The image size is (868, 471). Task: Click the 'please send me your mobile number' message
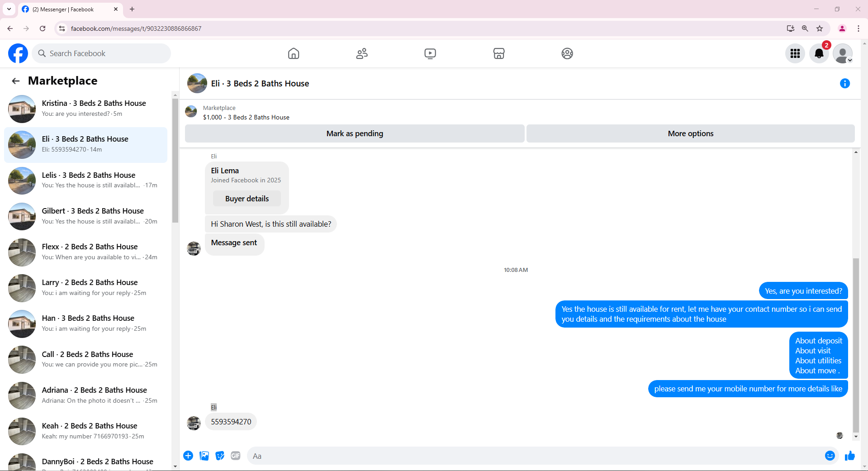point(748,389)
